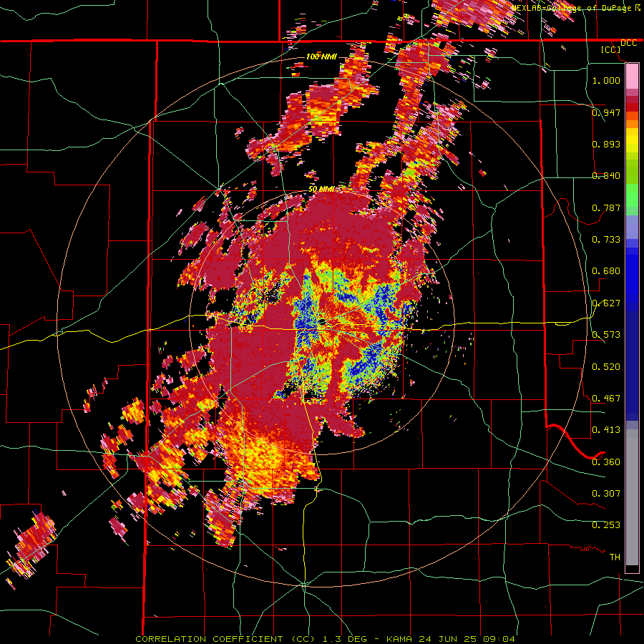Select the 0.733 legend value
Viewport: 644px width, 644px height.
coord(606,240)
